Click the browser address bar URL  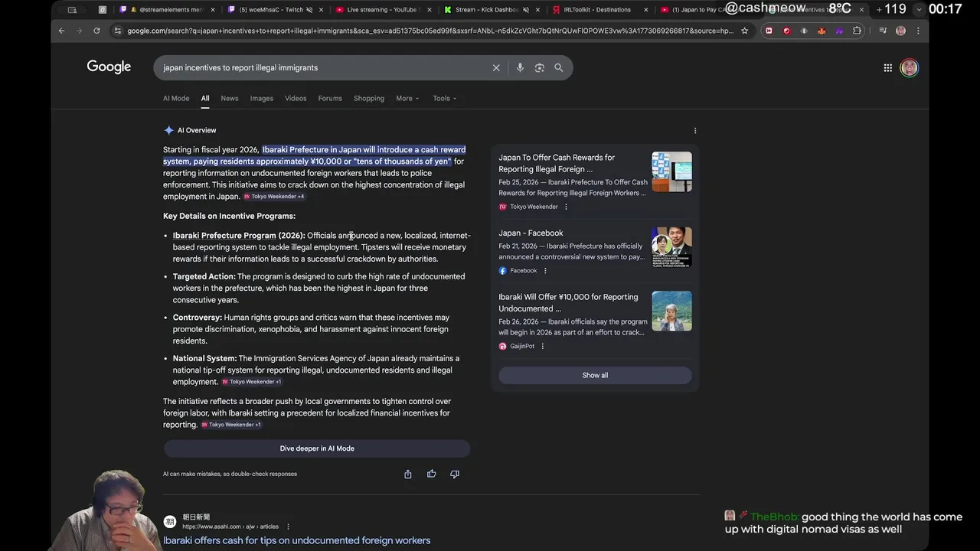click(430, 31)
